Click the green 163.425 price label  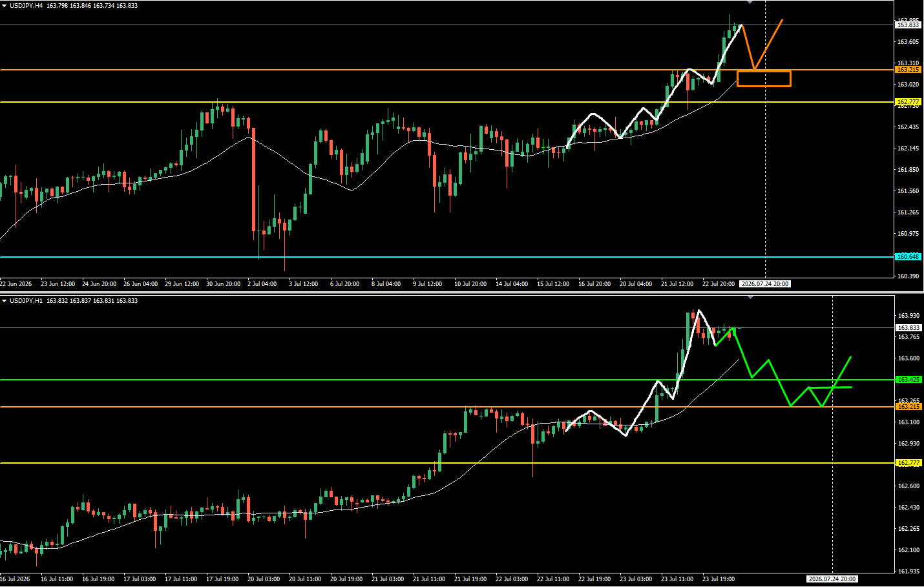tap(908, 380)
